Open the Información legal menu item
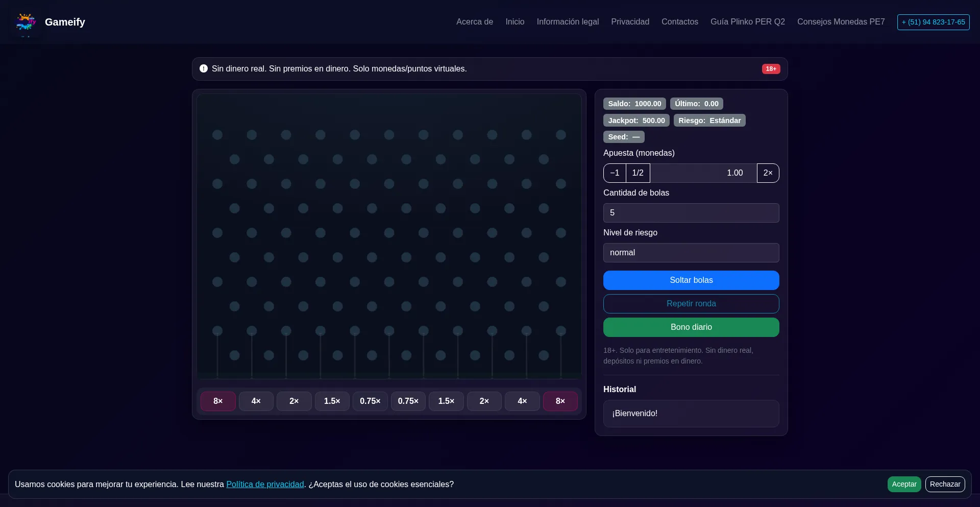980x507 pixels. (568, 22)
